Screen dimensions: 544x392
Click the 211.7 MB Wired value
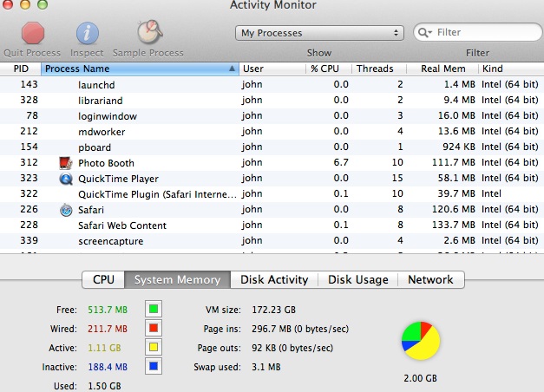tap(108, 329)
